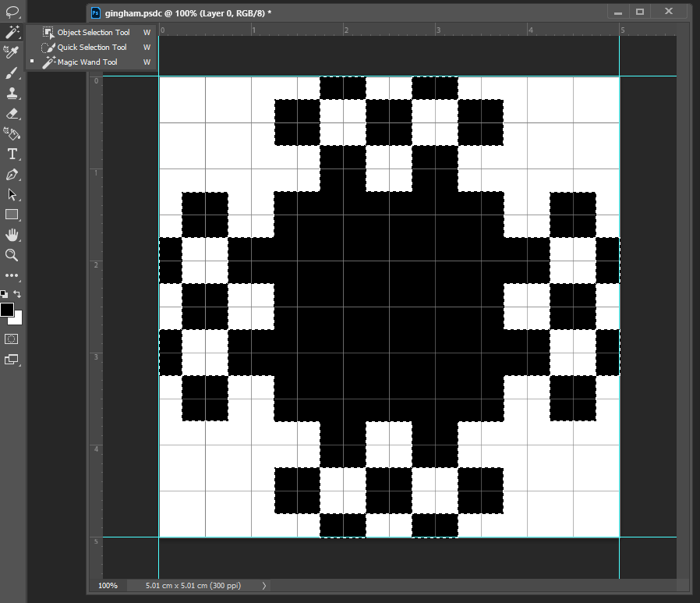Swap foreground and background colors
Viewport: 700px width, 603px height.
[17, 294]
